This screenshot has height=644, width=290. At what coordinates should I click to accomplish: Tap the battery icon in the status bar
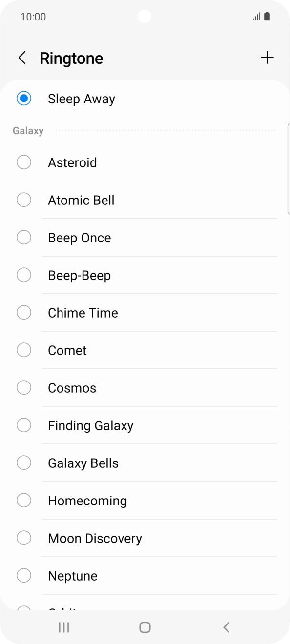point(268,16)
